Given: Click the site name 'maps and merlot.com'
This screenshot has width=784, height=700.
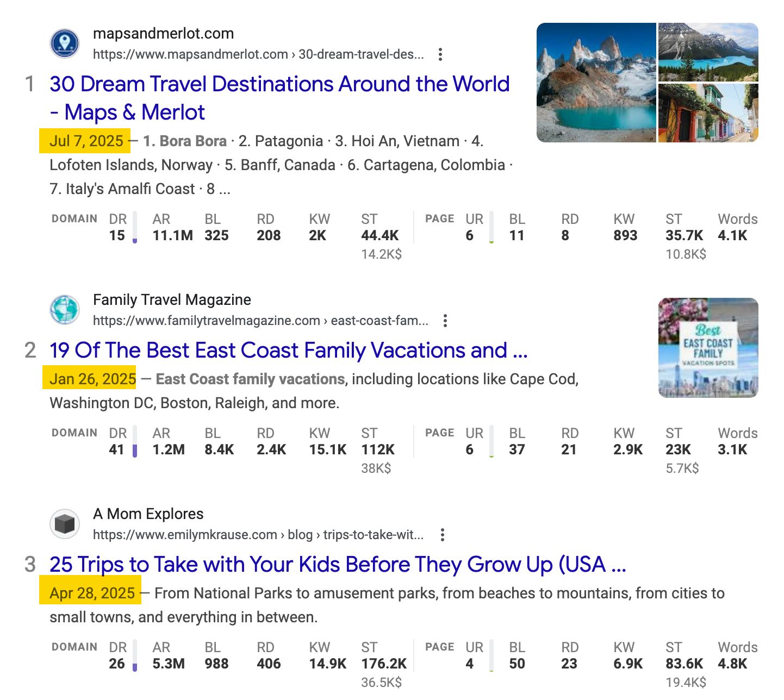Looking at the screenshot, I should coord(164,33).
